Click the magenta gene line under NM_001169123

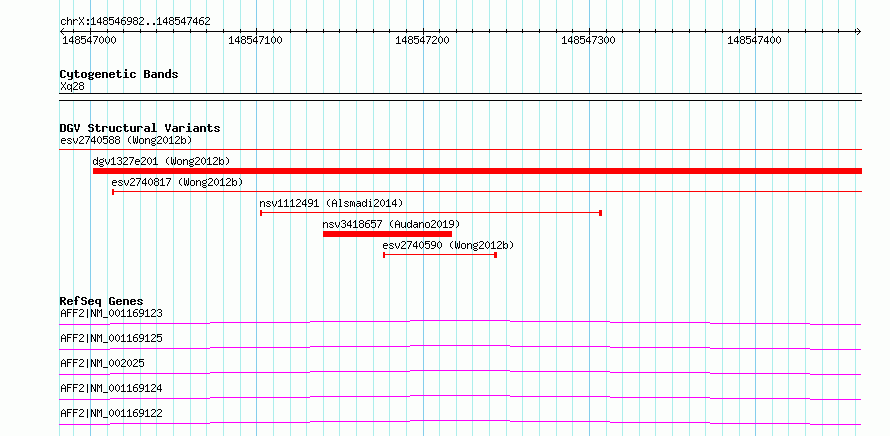(460, 322)
